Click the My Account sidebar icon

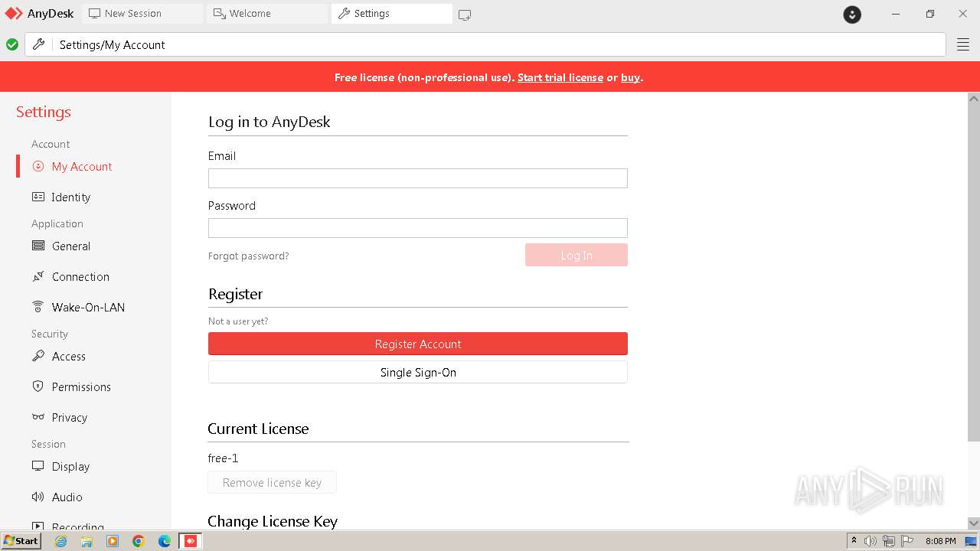pyautogui.click(x=38, y=166)
